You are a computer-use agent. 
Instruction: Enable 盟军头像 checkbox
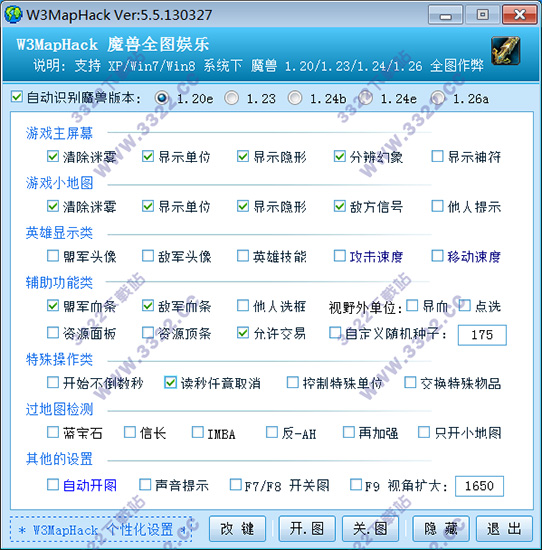(x=53, y=256)
